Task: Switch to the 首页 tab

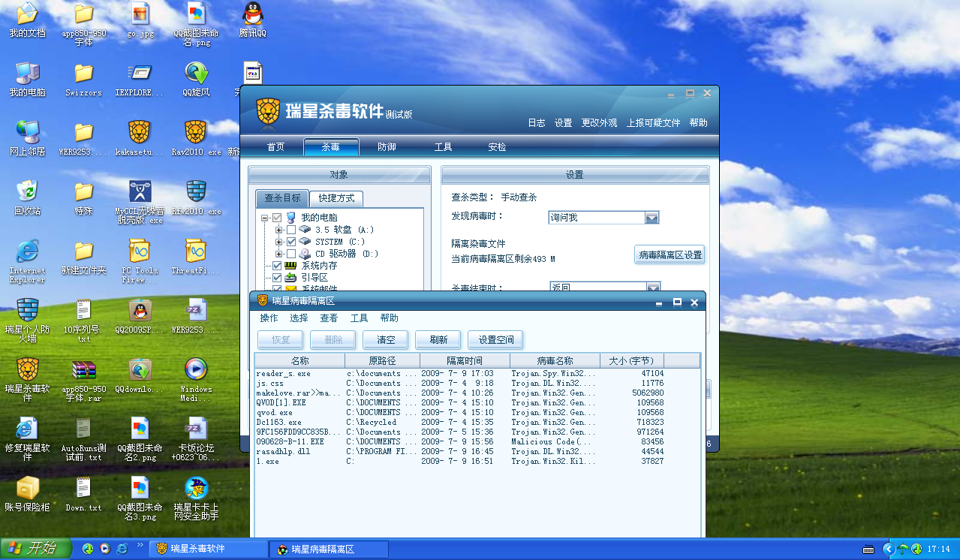Action: 276,147
